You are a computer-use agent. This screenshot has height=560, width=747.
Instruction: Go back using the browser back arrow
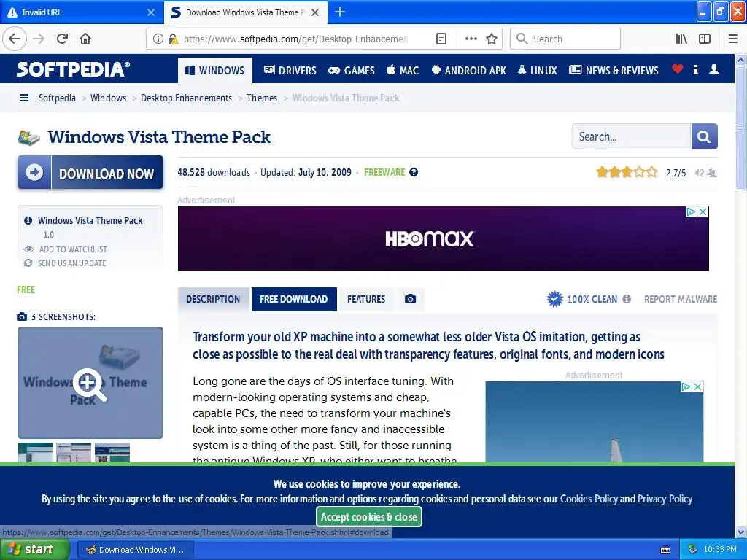[15, 39]
